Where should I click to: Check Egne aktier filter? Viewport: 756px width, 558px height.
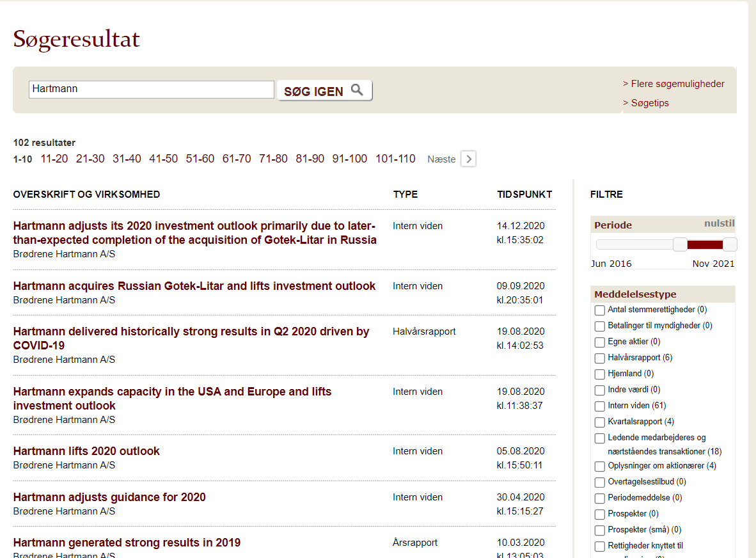click(x=600, y=342)
